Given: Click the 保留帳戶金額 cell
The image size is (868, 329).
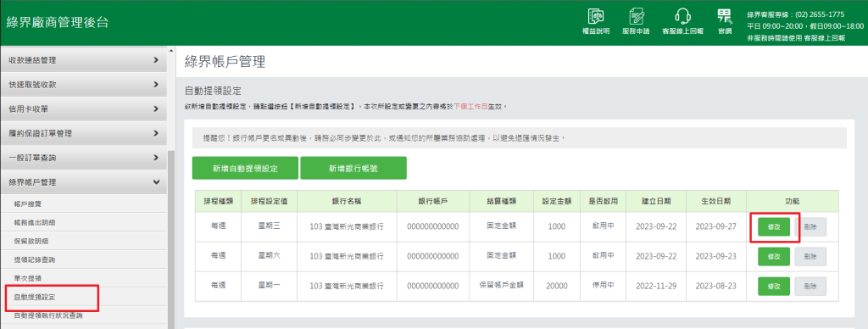Looking at the screenshot, I should coord(502,286).
